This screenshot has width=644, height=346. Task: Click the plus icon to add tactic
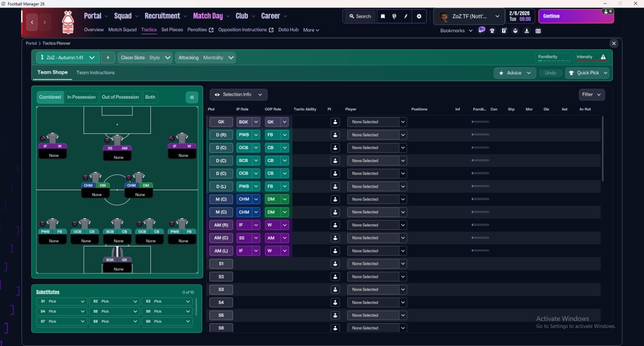point(108,58)
